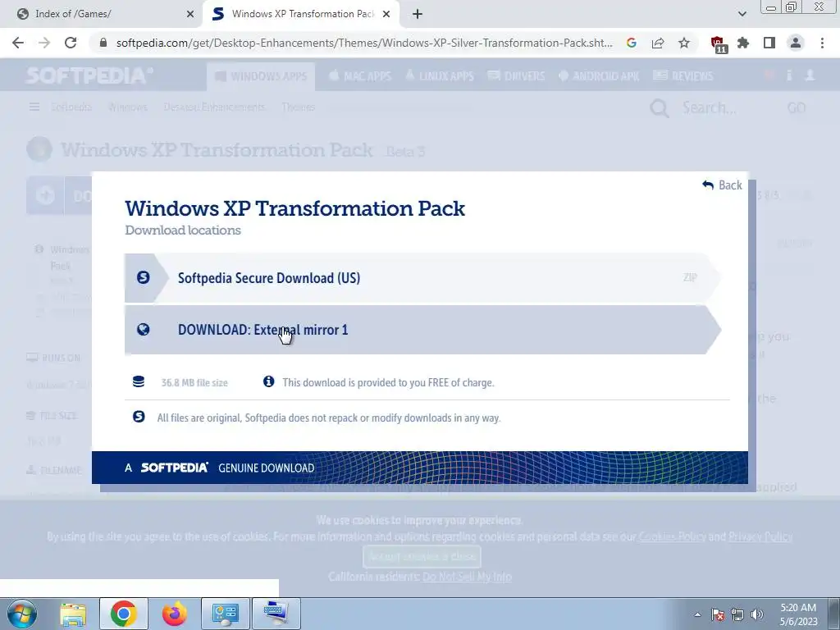This screenshot has height=630, width=840.
Task: Open Chrome from the taskbar
Action: coord(123,614)
